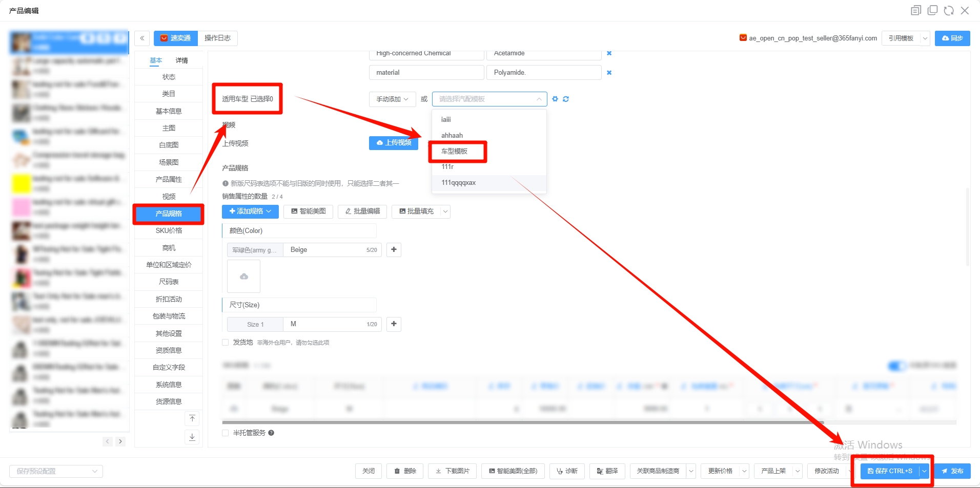Select 车型模板 from the dropdown list
The height and width of the screenshot is (488, 980).
click(455, 152)
